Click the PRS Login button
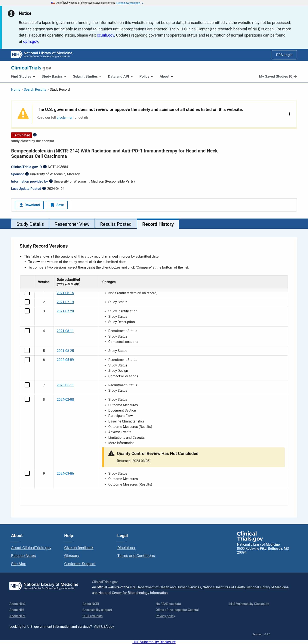Viewport: 308px width, 644px height. [x=284, y=55]
